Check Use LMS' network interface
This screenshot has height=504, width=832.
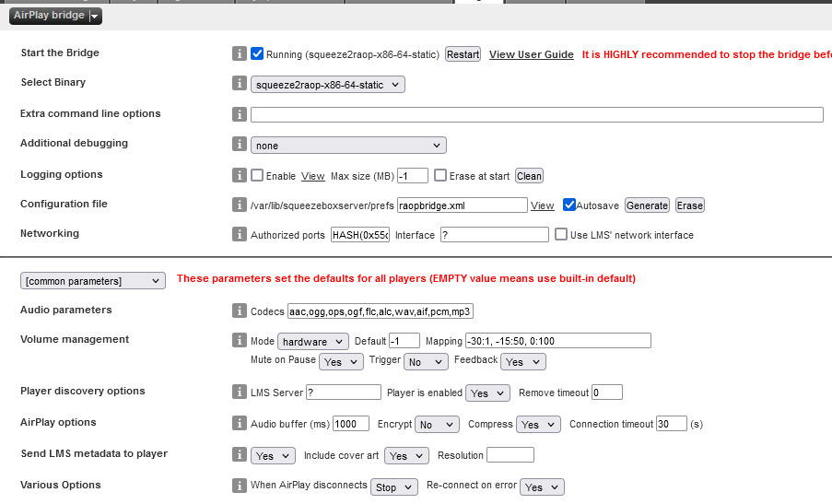561,234
